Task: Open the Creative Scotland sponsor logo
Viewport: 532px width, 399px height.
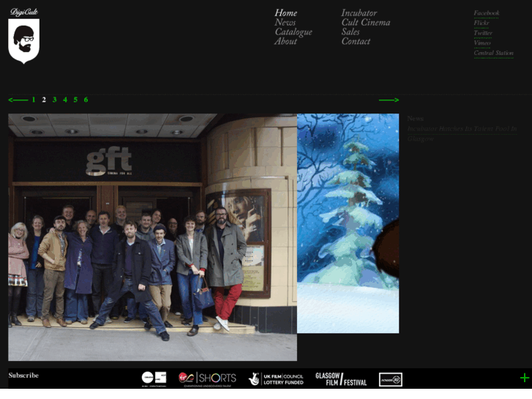Action: [x=154, y=379]
